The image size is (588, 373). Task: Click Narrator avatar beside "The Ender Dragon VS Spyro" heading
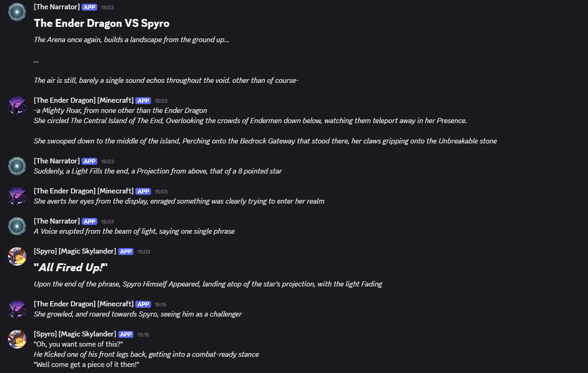coord(17,12)
